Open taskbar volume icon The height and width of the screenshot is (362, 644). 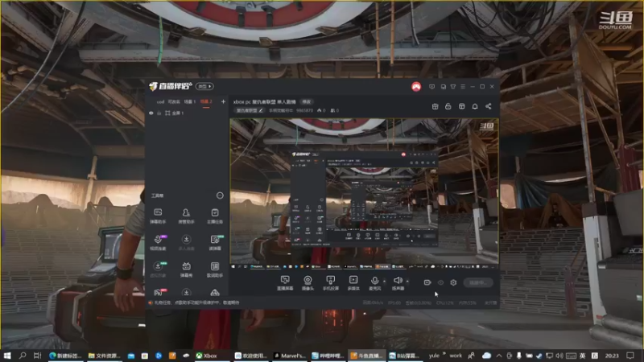tap(559, 356)
